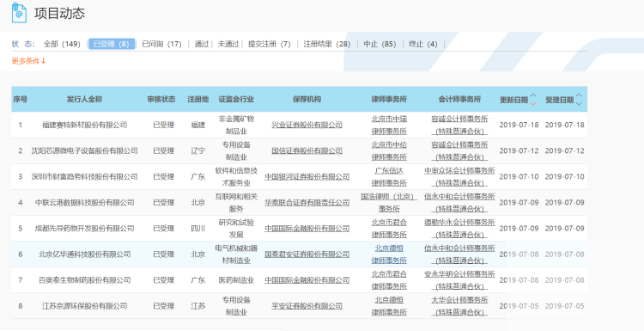Open 德勤华永会计师事务所 link
Image resolution: width=644 pixels, height=331 pixels.
(459, 228)
